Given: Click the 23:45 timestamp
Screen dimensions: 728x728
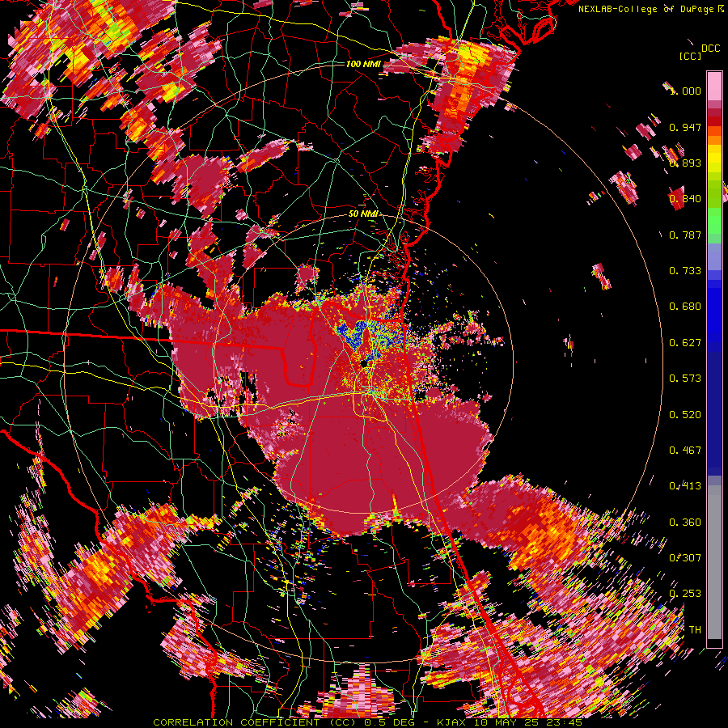Looking at the screenshot, I should point(565,722).
